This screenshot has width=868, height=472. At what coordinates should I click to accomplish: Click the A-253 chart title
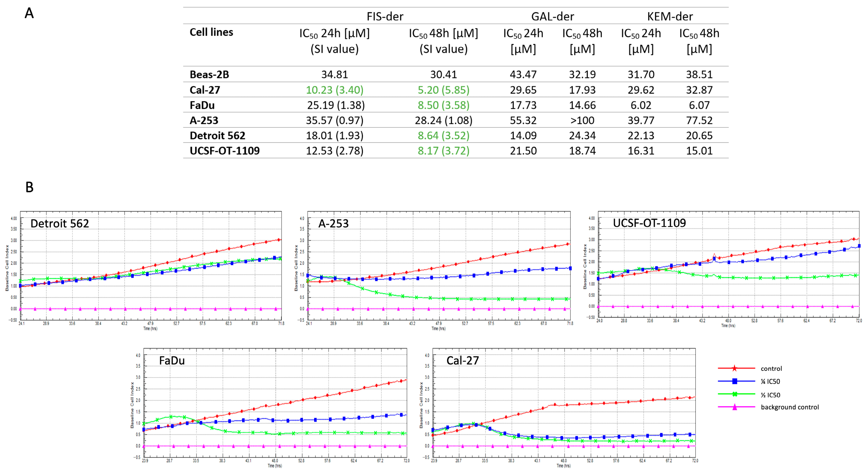[x=333, y=223]
